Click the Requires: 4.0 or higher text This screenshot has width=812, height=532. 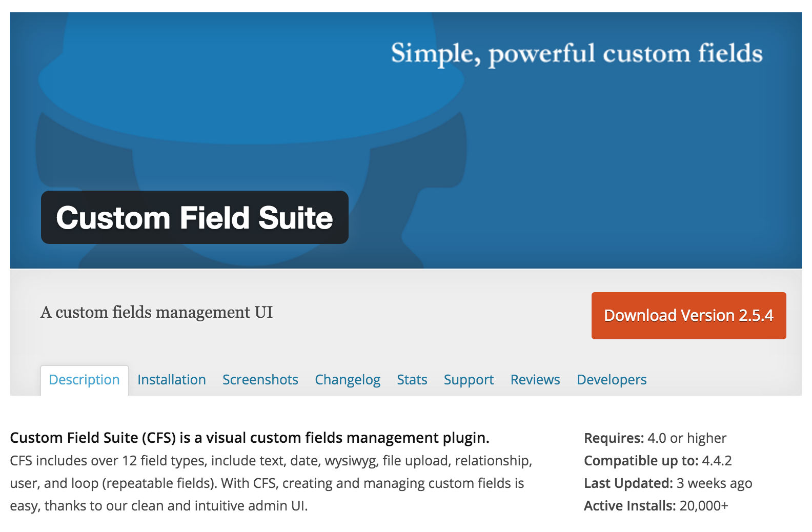click(x=655, y=438)
